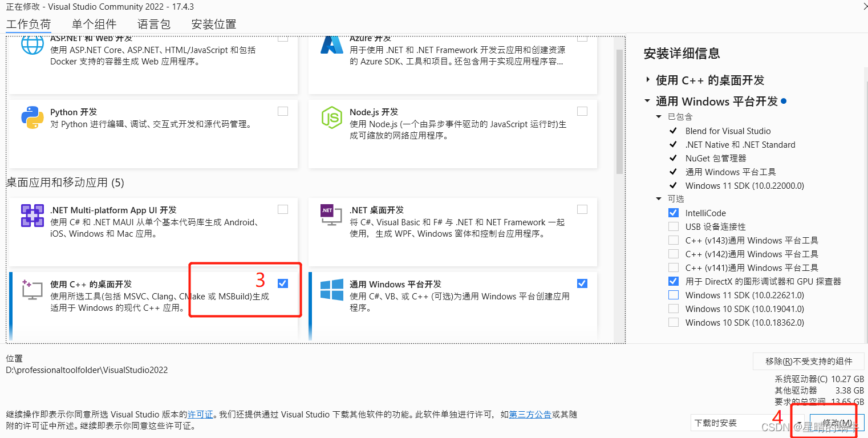
Task: Open the 单个组件 tab
Action: click(x=94, y=25)
